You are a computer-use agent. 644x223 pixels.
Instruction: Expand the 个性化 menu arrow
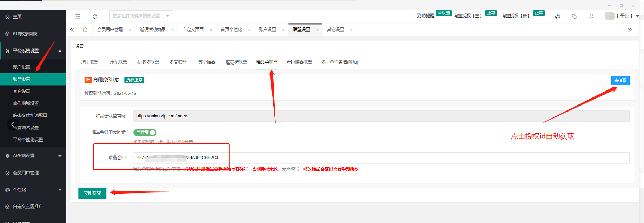point(60,190)
